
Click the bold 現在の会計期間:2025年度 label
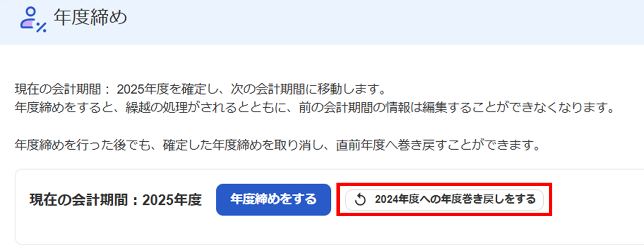coord(116,200)
